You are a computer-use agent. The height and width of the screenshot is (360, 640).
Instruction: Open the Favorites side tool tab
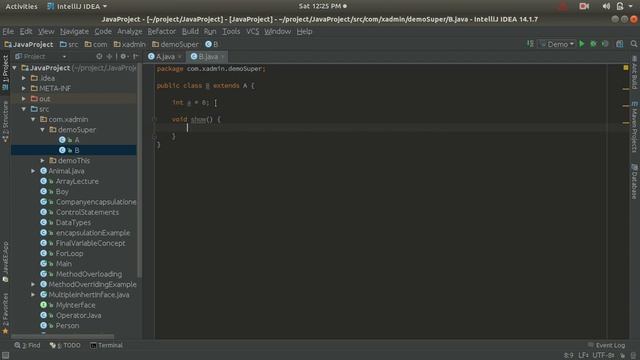pos(5,313)
